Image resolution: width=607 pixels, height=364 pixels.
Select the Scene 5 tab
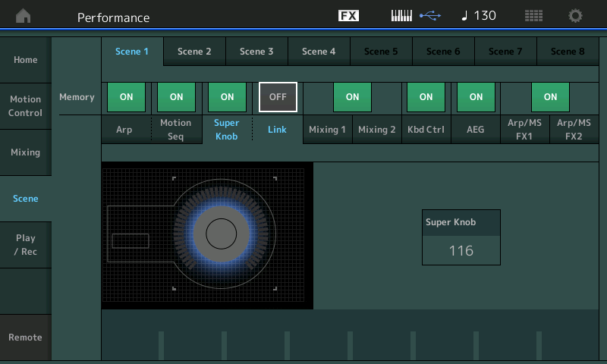click(381, 52)
